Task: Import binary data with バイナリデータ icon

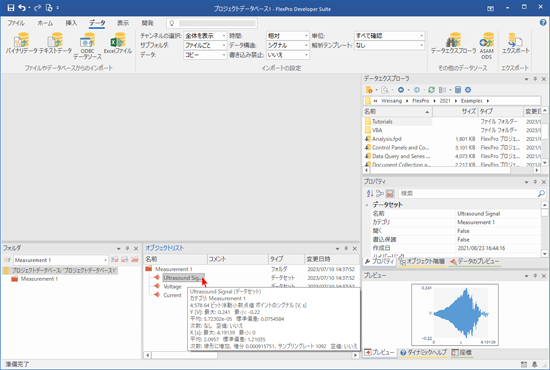Action: (x=22, y=43)
